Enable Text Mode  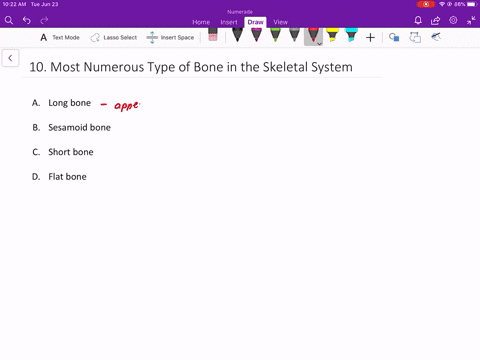(60, 37)
